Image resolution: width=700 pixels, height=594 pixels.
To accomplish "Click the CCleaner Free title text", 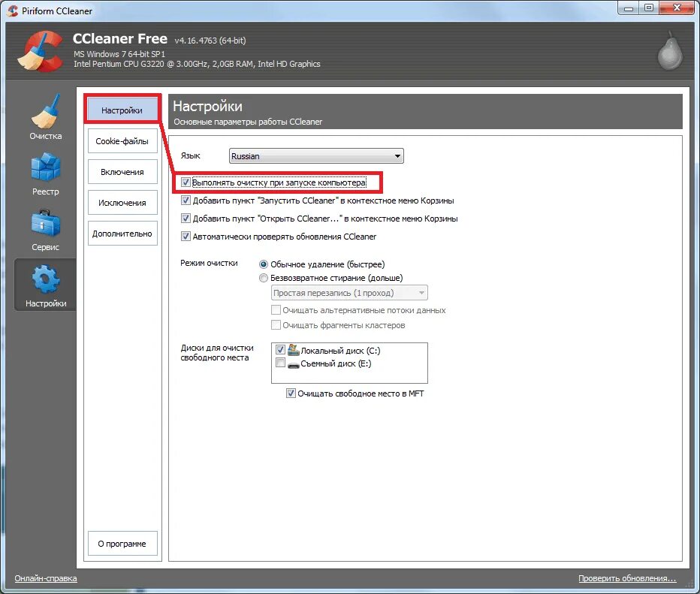I will tap(120, 39).
